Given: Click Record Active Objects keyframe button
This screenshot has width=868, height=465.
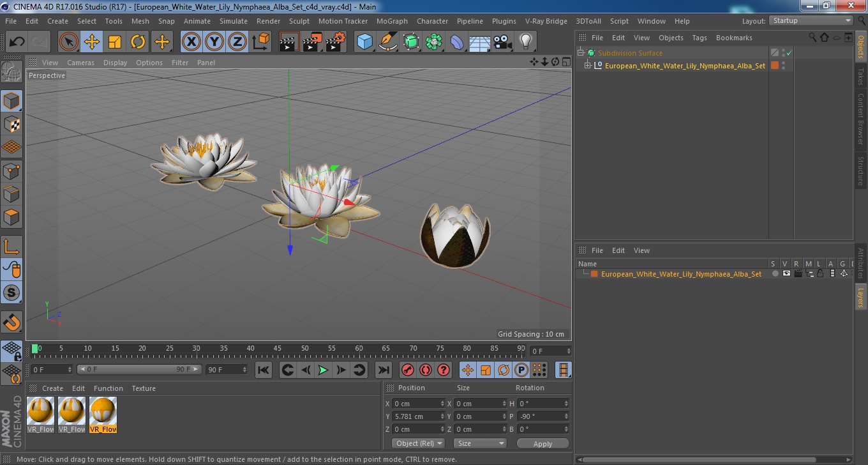Looking at the screenshot, I should tap(407, 370).
